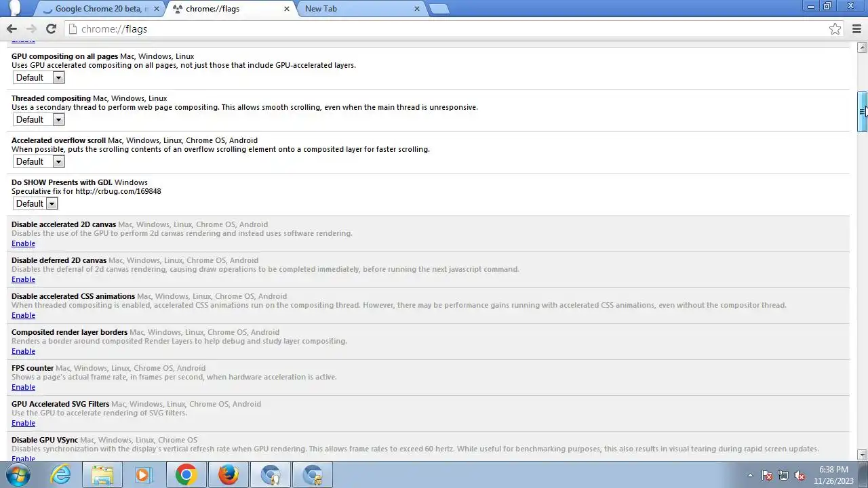Click the scrollbar down arrow
The image size is (868, 488).
tap(862, 455)
